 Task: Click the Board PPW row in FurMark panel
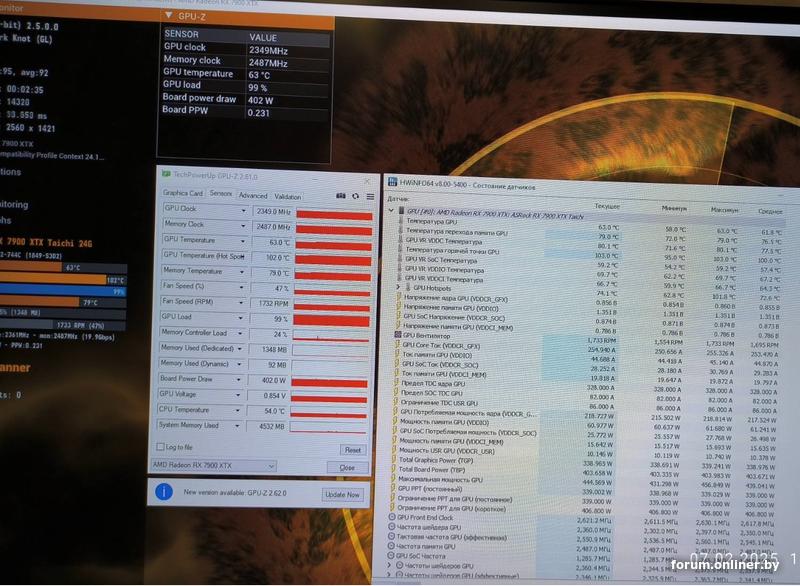pos(244,111)
